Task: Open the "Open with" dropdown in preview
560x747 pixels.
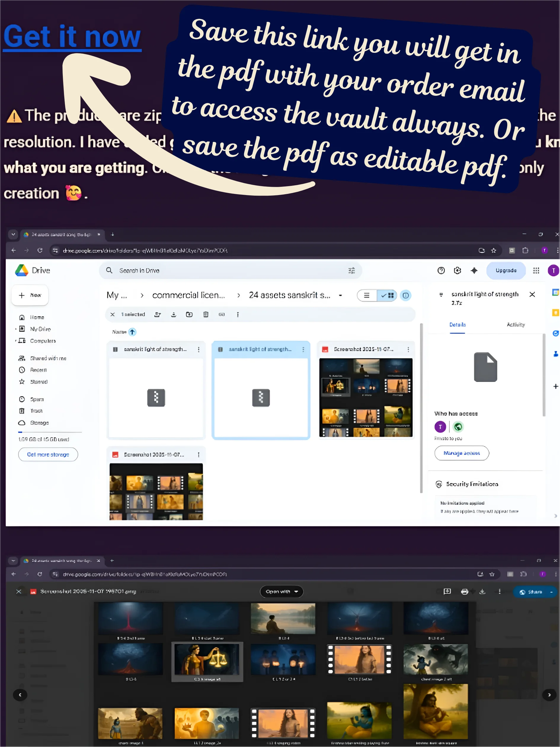Action: pos(281,591)
